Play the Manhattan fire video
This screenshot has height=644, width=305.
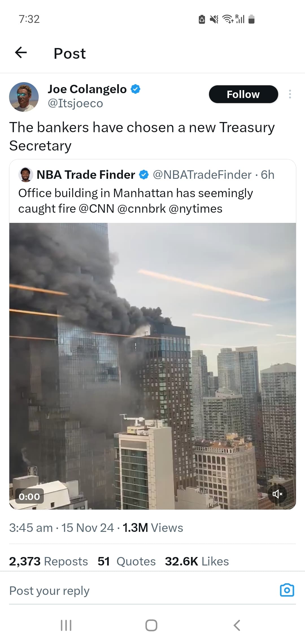click(152, 366)
